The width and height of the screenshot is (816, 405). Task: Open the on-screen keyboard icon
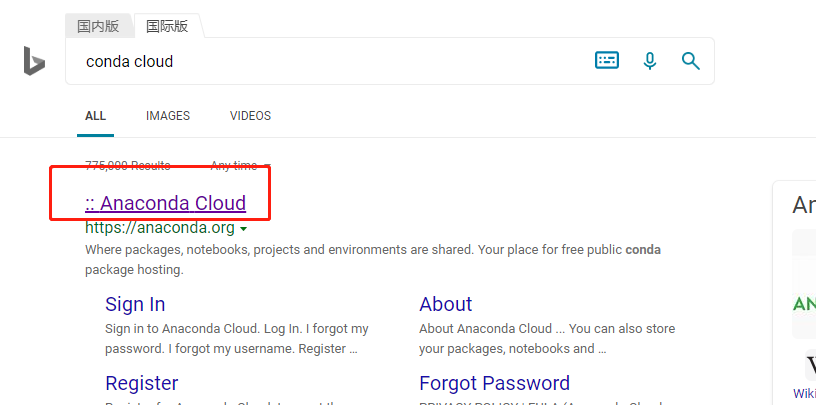pyautogui.click(x=607, y=60)
